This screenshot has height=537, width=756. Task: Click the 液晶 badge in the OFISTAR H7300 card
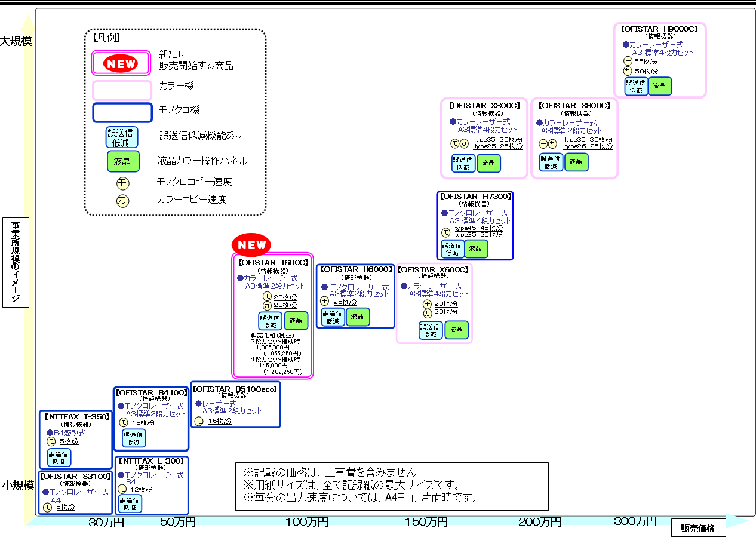point(477,248)
